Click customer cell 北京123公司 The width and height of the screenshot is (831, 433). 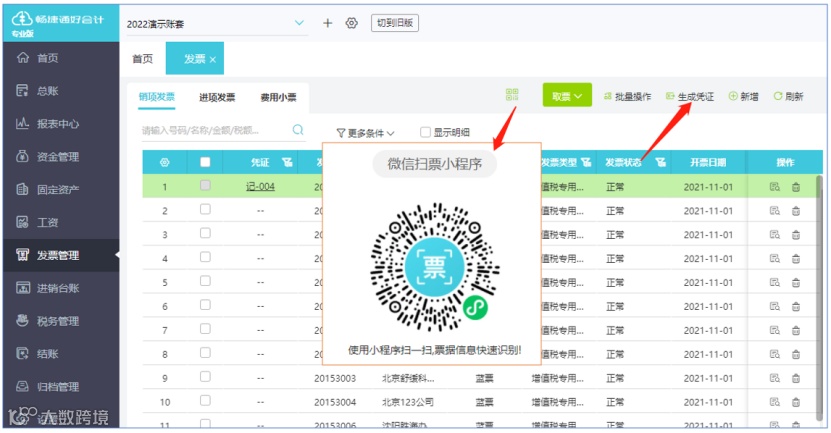coord(408,402)
